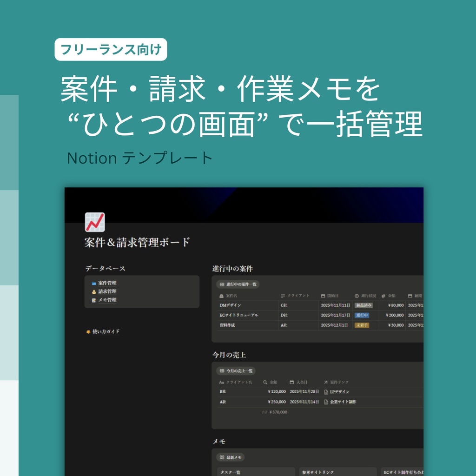The height and width of the screenshot is (476, 476).
Task: Click the calendar icon in the 開始日 column header
Action: (323, 296)
